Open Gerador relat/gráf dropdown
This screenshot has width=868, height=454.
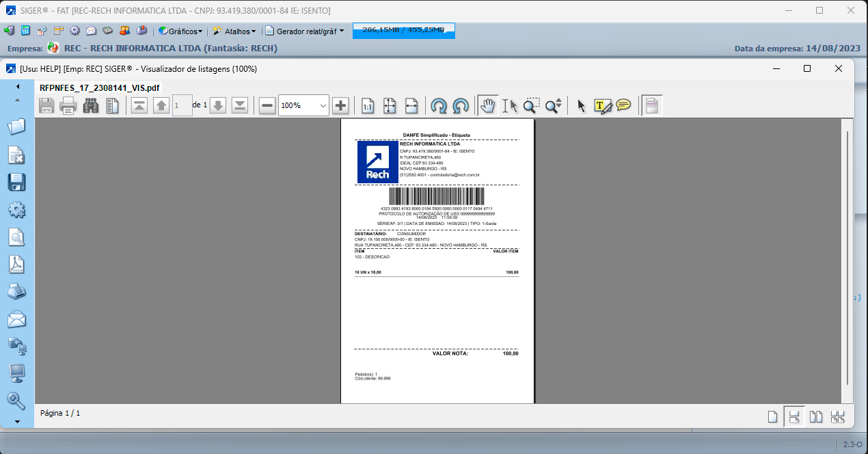305,31
